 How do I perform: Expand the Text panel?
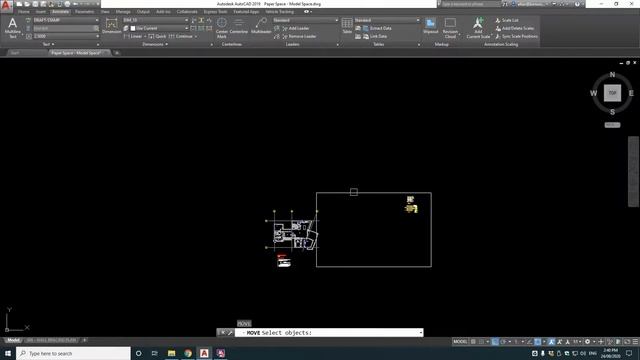pyautogui.click(x=49, y=44)
